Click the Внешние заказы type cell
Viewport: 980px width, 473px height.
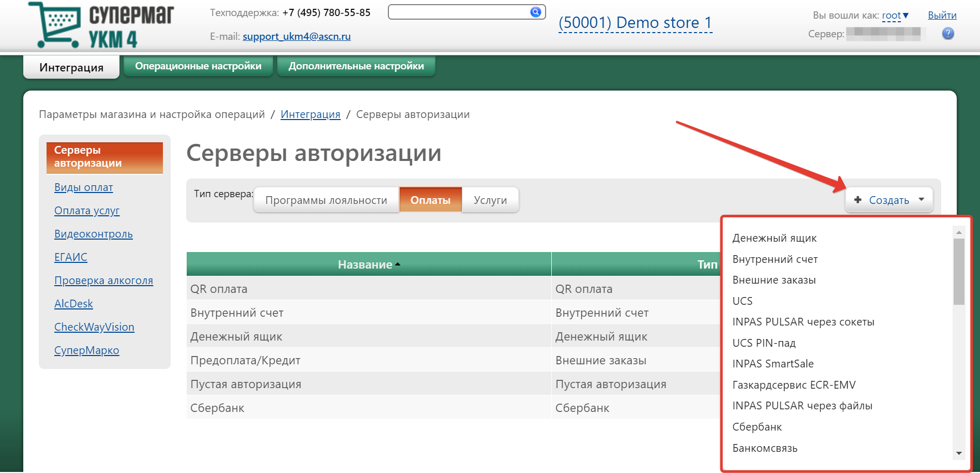pos(600,361)
